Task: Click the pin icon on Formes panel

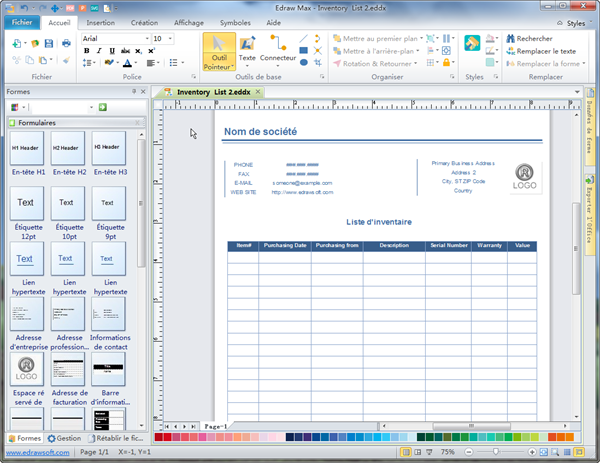Action: [x=133, y=91]
